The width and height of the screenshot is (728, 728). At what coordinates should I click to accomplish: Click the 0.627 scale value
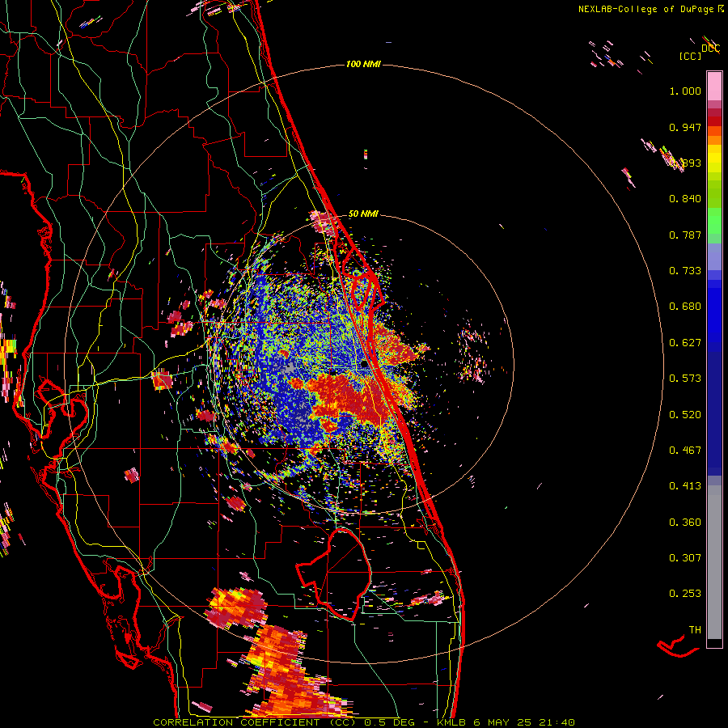coord(685,343)
